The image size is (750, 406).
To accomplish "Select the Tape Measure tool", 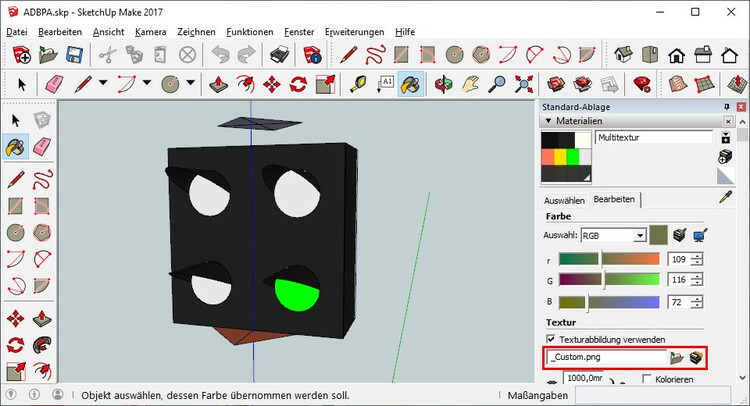I will tap(357, 85).
